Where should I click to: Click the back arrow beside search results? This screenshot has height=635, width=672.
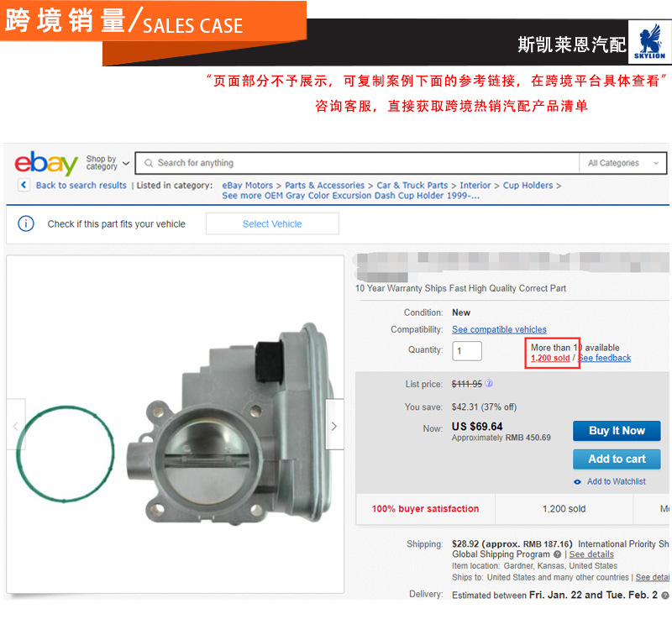point(24,185)
